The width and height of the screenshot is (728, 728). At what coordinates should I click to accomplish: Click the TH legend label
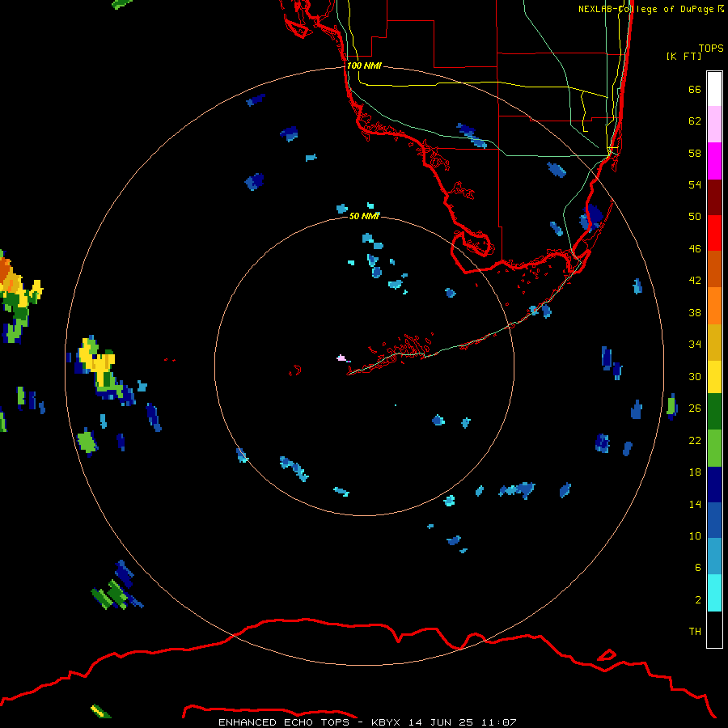tap(695, 632)
